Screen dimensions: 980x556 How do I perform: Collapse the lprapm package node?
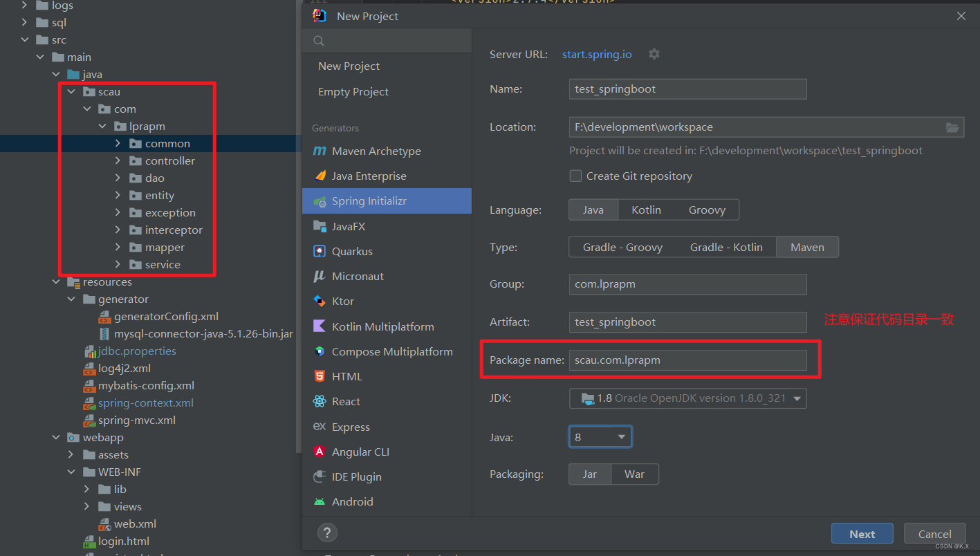point(102,126)
